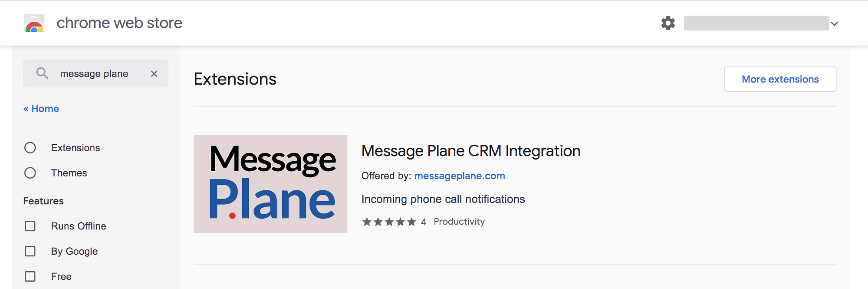The image size is (868, 289).
Task: Expand the account dropdown arrow
Action: click(x=834, y=24)
